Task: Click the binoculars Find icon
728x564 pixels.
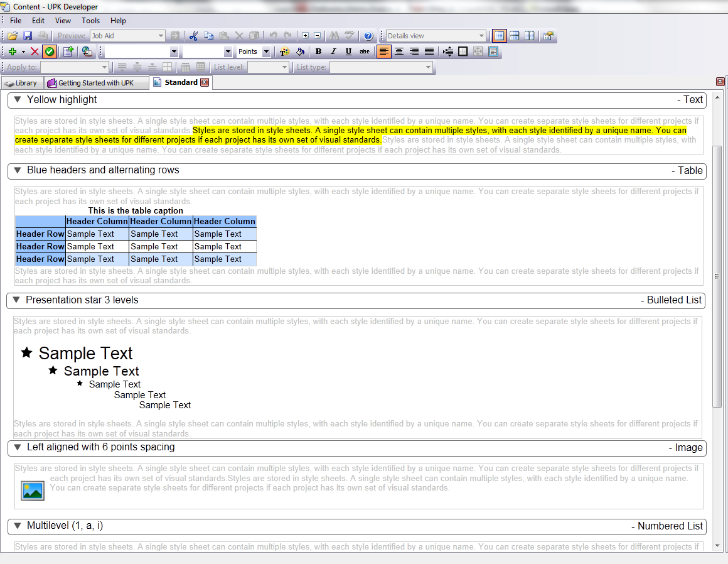Action: pyautogui.click(x=334, y=36)
